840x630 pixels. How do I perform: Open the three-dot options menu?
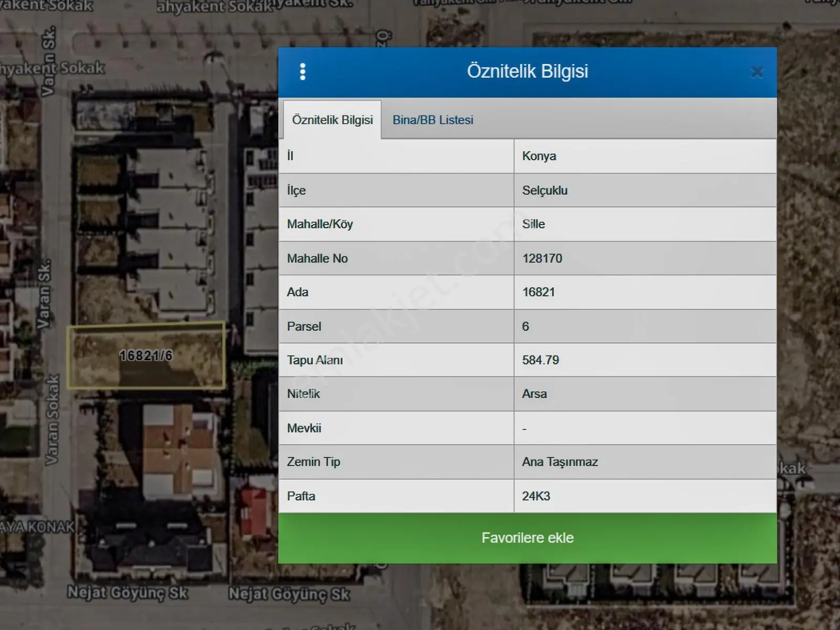pos(302,72)
